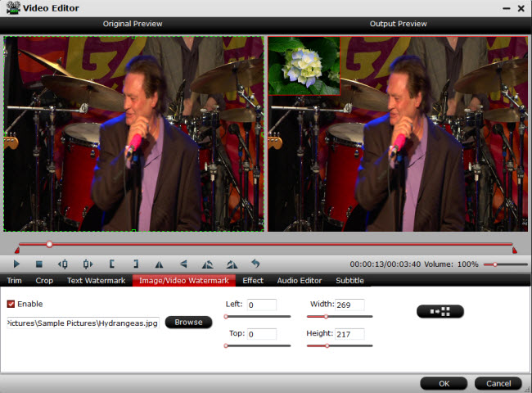Step to the previous frame

(63, 264)
